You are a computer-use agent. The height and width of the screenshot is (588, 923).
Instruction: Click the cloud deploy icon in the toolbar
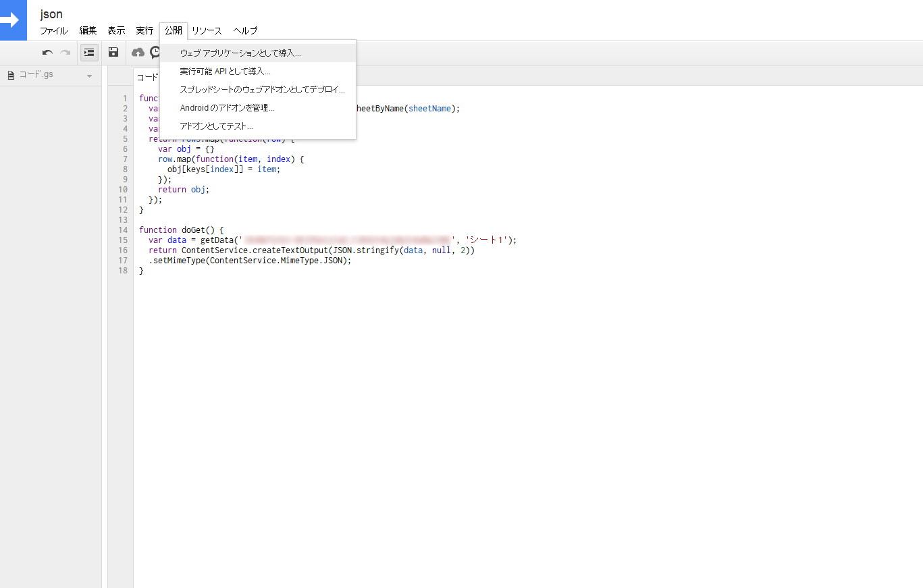click(138, 52)
